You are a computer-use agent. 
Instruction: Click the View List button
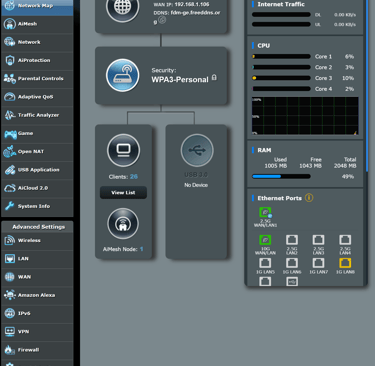point(123,193)
